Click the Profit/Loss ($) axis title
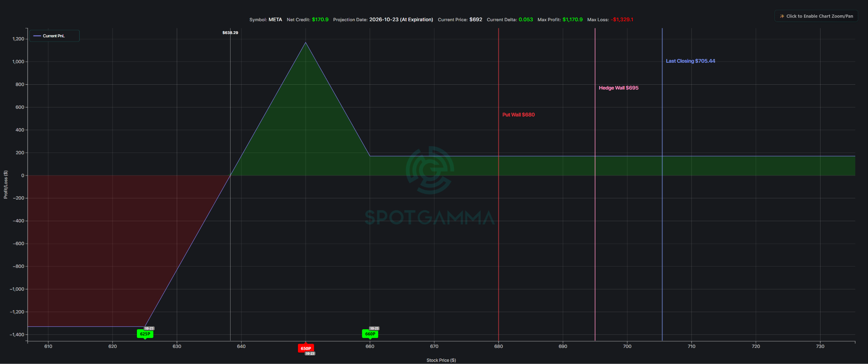868x364 pixels. pos(6,185)
